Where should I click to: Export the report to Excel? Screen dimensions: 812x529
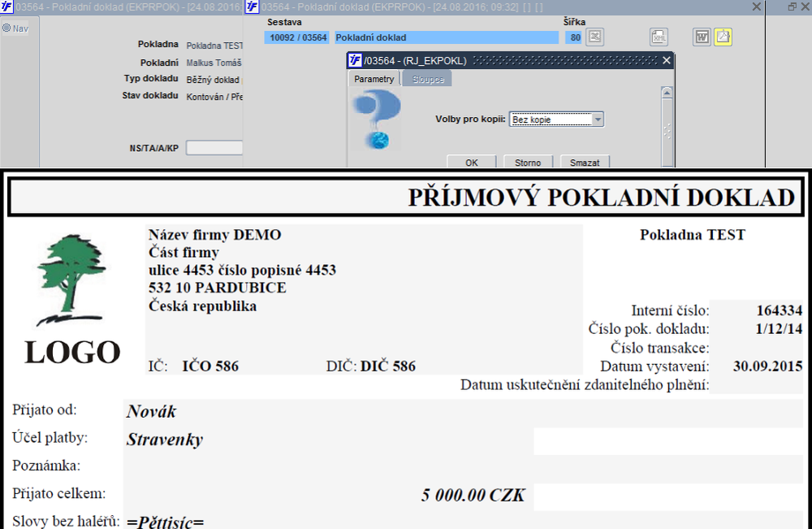click(595, 37)
